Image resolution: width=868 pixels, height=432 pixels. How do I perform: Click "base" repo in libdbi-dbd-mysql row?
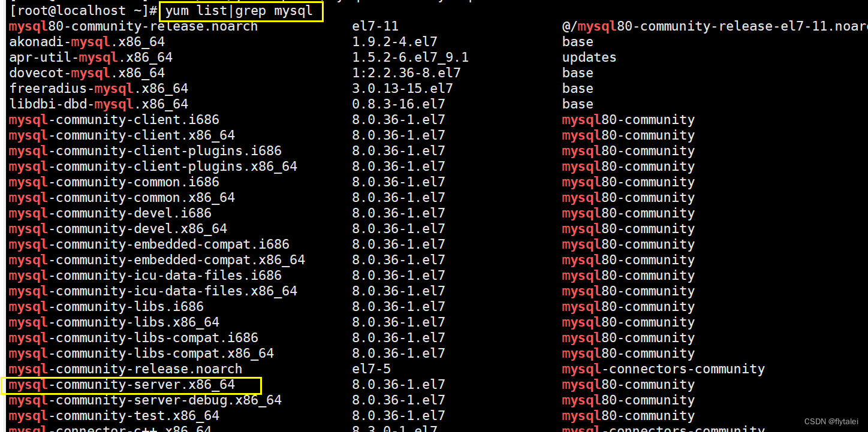[x=578, y=104]
